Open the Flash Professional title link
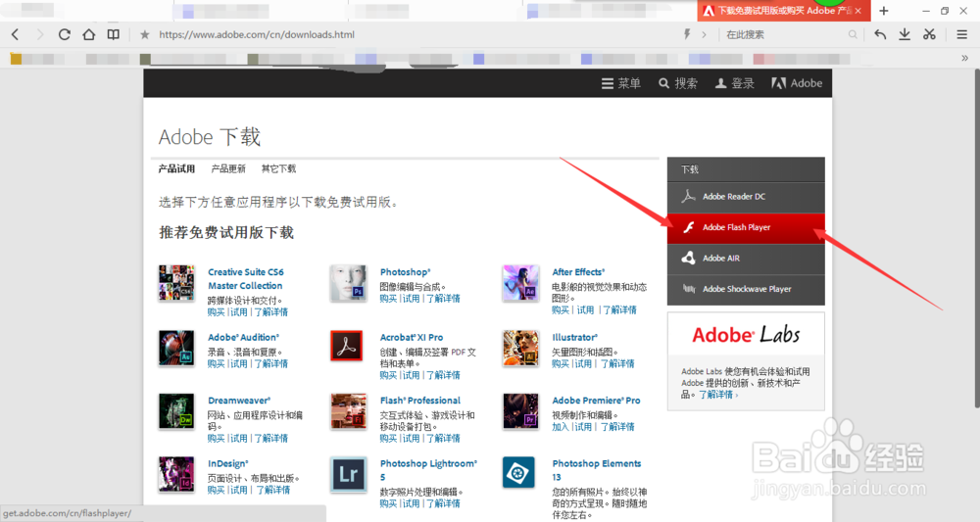The width and height of the screenshot is (980, 522). pyautogui.click(x=420, y=401)
